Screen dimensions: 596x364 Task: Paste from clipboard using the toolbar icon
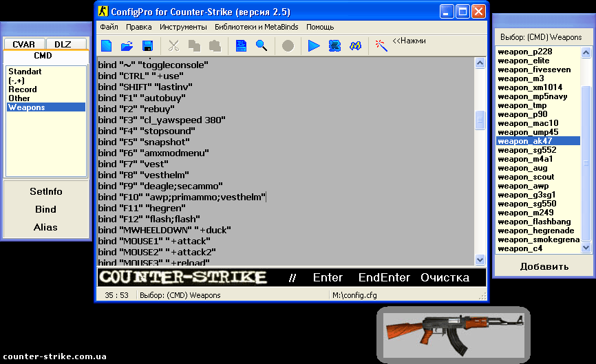(215, 46)
